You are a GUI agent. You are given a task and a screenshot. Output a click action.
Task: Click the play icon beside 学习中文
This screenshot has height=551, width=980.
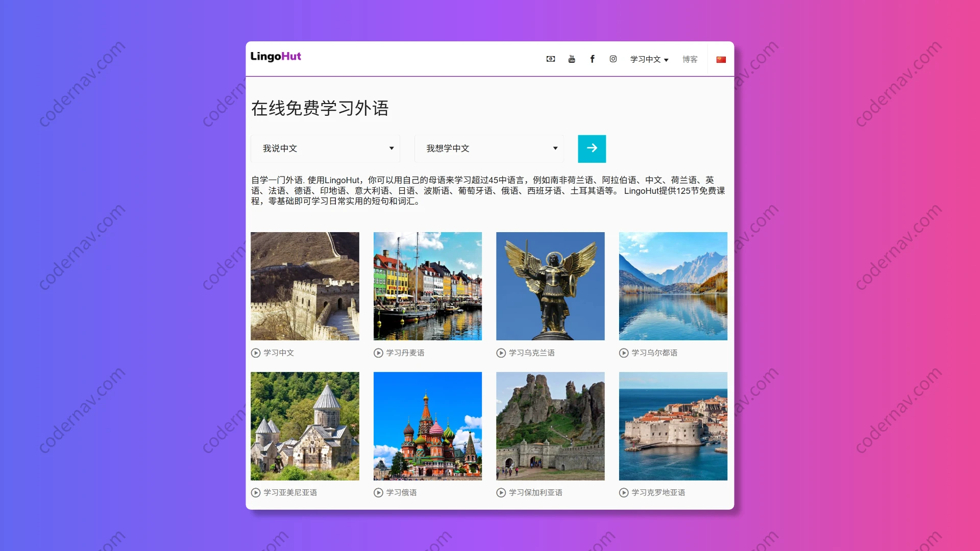tap(256, 353)
